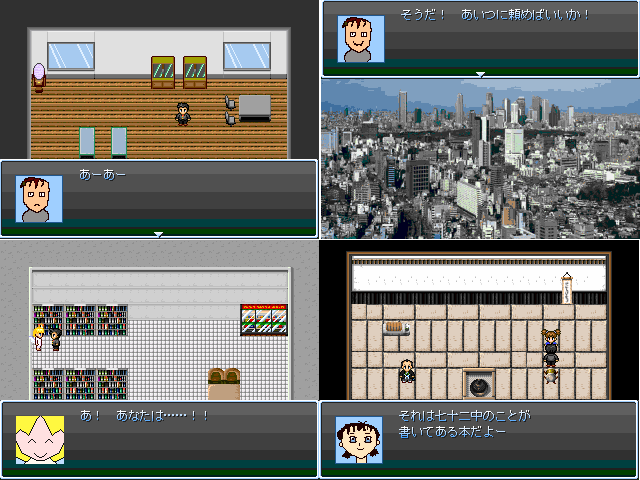The width and height of the screenshot is (640, 480).
Task: Select the frowning man portrait beside "あーあー"
Action: click(39, 199)
